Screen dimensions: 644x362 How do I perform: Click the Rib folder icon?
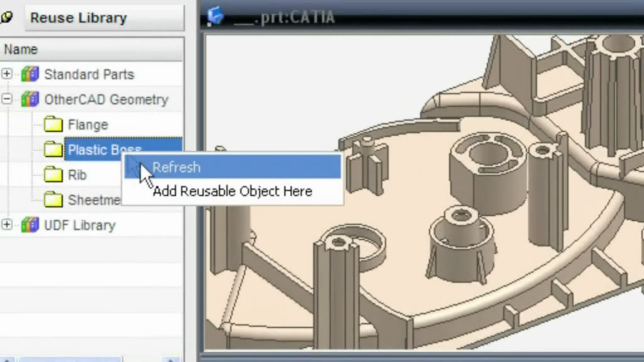coord(53,175)
